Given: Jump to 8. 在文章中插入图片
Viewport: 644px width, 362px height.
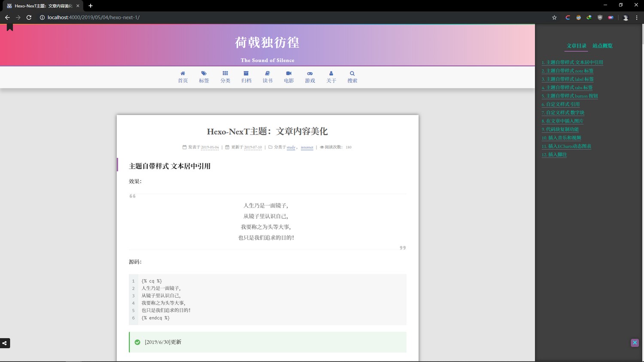Looking at the screenshot, I should [562, 121].
